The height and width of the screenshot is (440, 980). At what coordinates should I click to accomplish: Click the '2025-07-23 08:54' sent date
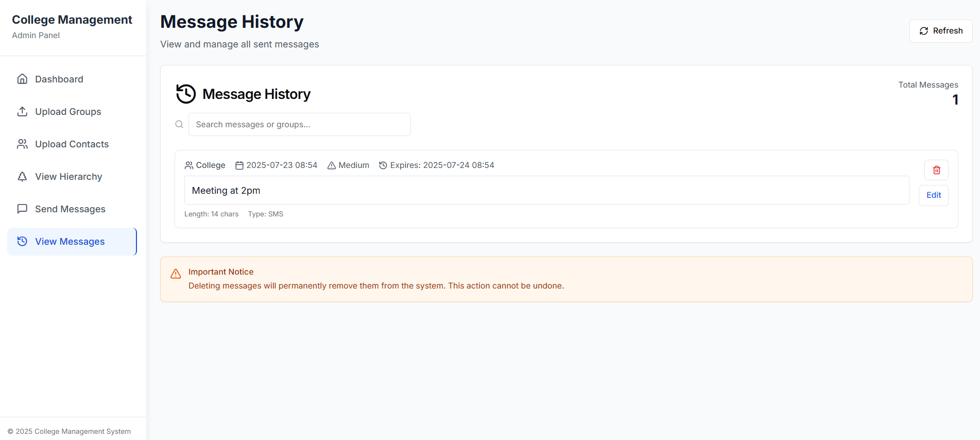282,165
